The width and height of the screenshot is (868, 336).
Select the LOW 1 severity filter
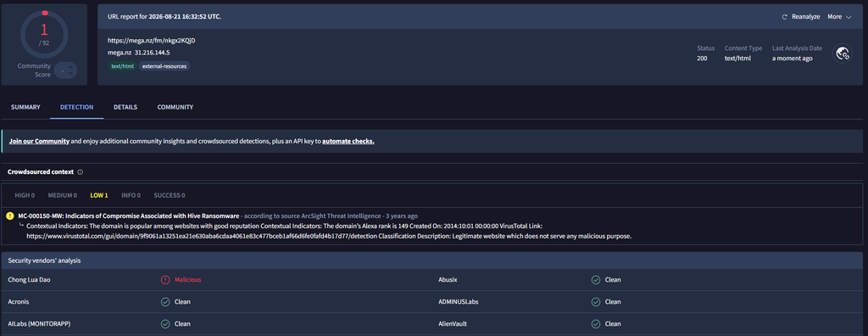pos(99,195)
